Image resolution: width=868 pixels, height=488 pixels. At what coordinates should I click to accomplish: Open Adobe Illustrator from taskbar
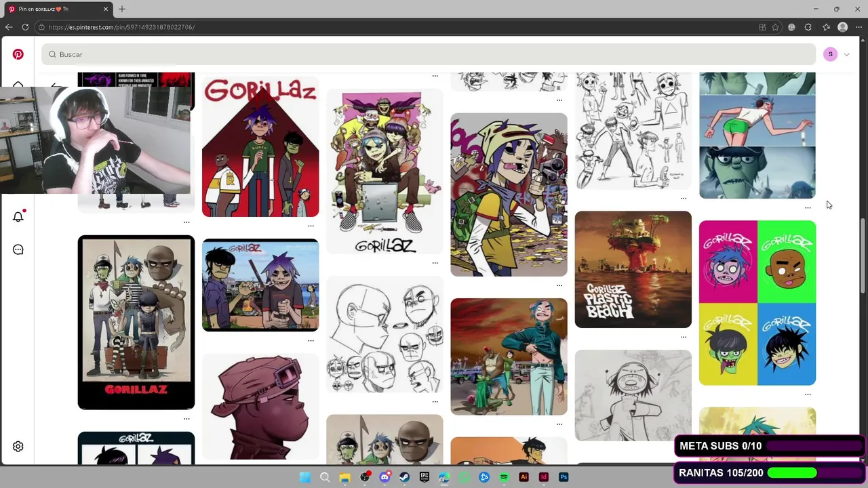tap(524, 477)
